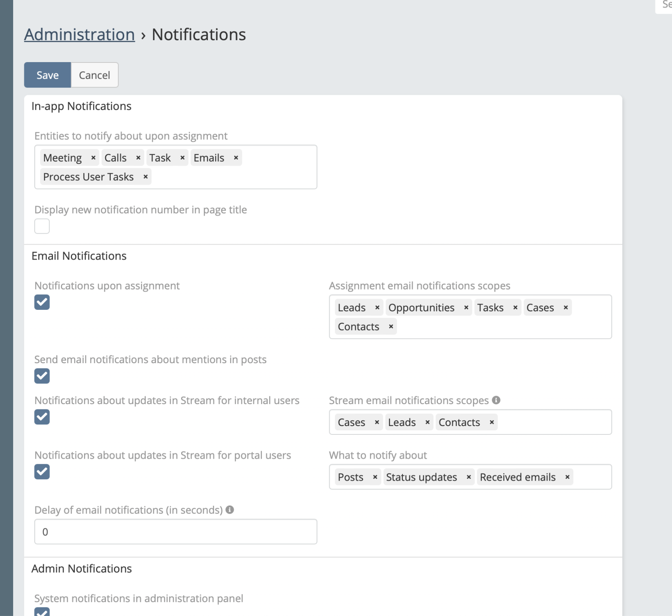Show info for email notifications delay
Viewport: 672px width, 616px height.
point(230,510)
